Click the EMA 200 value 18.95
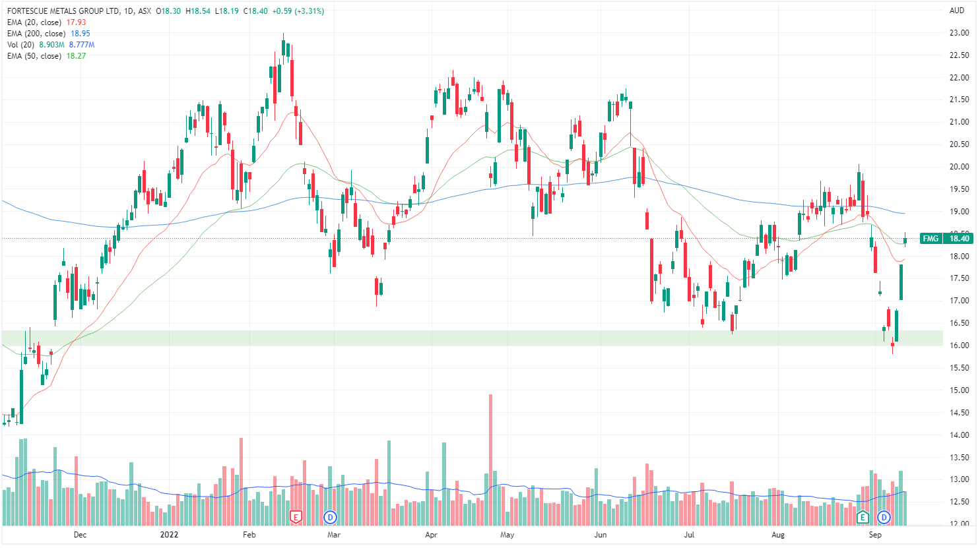The image size is (980, 548). [x=81, y=34]
